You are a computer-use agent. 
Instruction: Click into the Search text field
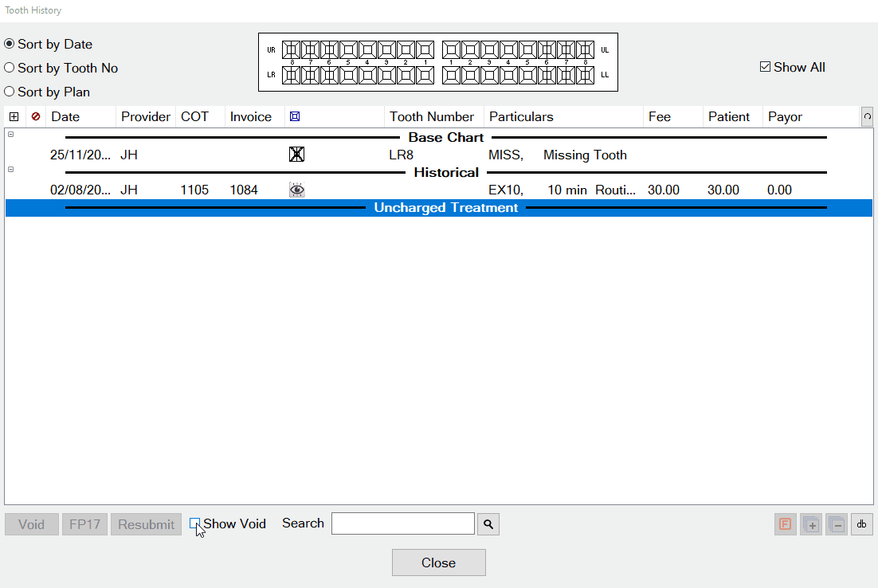(x=402, y=523)
